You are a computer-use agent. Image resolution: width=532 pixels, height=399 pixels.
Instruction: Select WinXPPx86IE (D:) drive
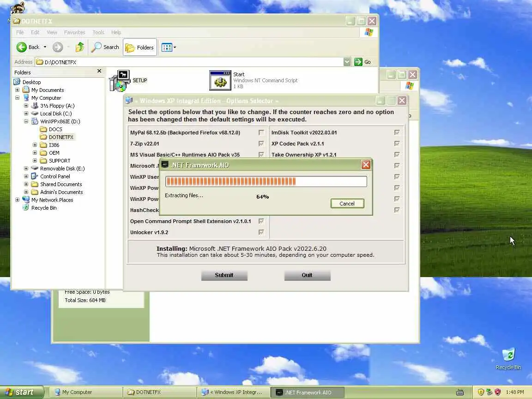pos(60,121)
